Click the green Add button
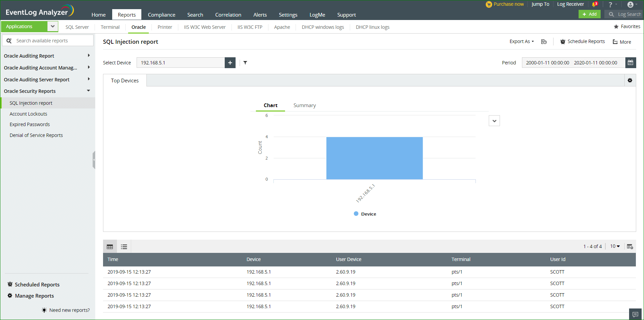This screenshot has height=320, width=644. click(589, 14)
